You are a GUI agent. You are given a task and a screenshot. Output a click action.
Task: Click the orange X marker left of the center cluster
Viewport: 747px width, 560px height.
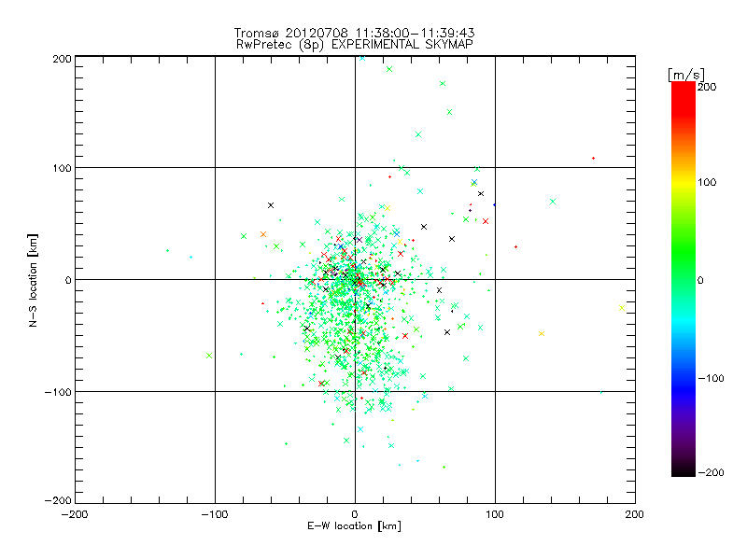pyautogui.click(x=263, y=234)
